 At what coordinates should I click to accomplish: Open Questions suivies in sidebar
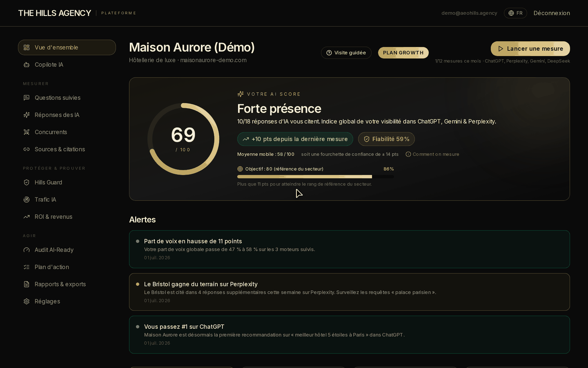click(67, 98)
